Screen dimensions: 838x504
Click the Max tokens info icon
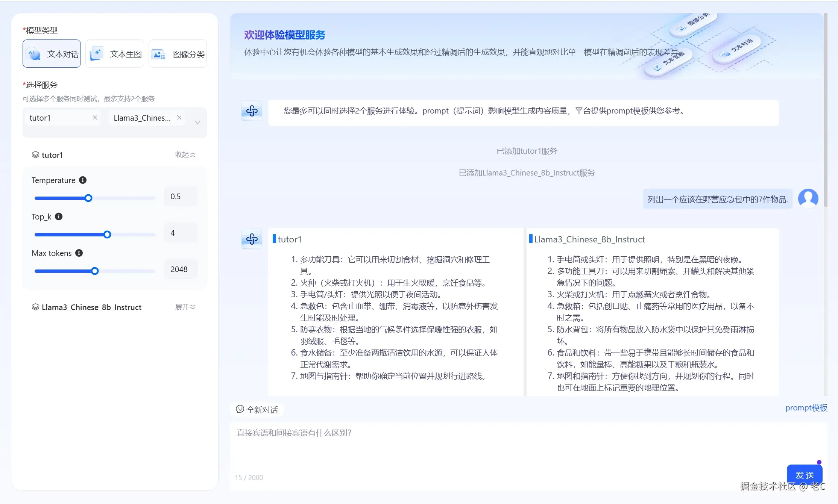[x=79, y=253]
